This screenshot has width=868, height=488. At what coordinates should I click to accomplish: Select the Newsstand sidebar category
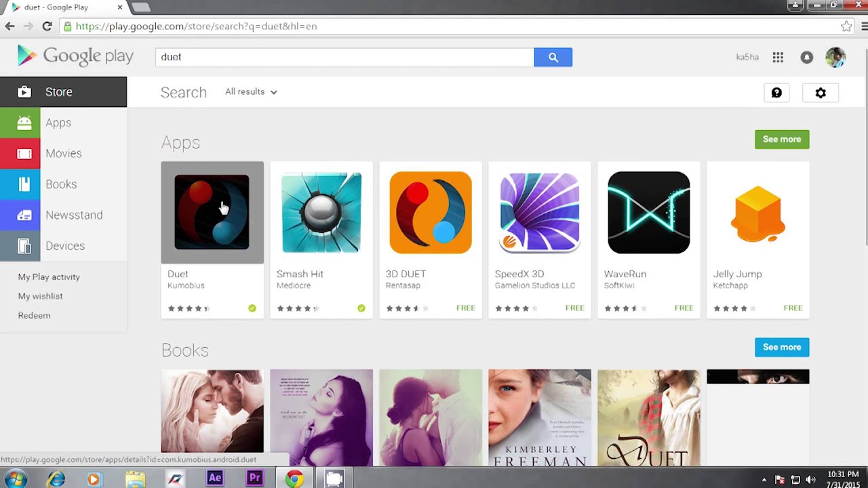63,215
